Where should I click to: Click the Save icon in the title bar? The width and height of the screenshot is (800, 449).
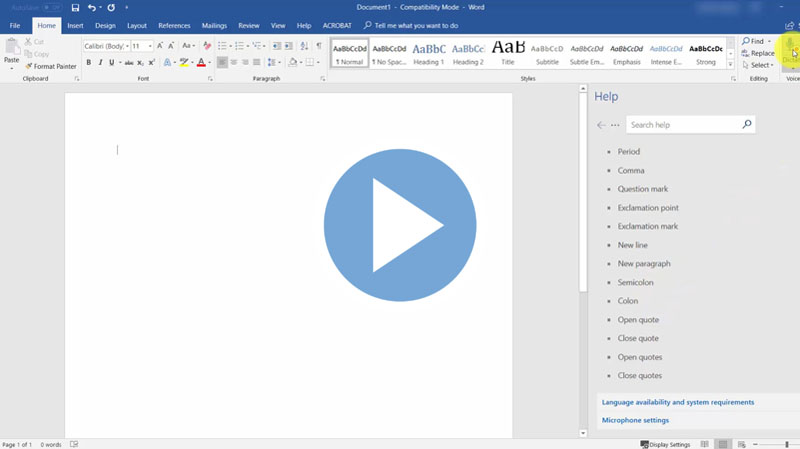(75, 8)
